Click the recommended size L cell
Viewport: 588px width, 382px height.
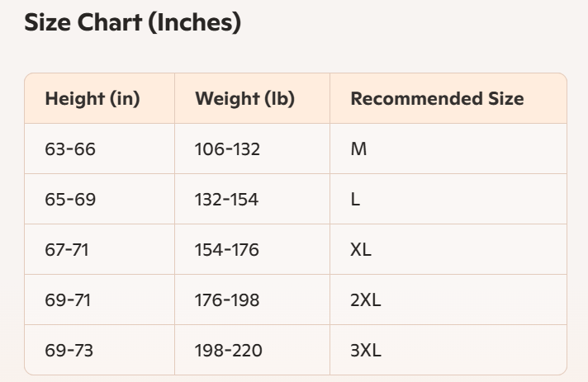[355, 200]
